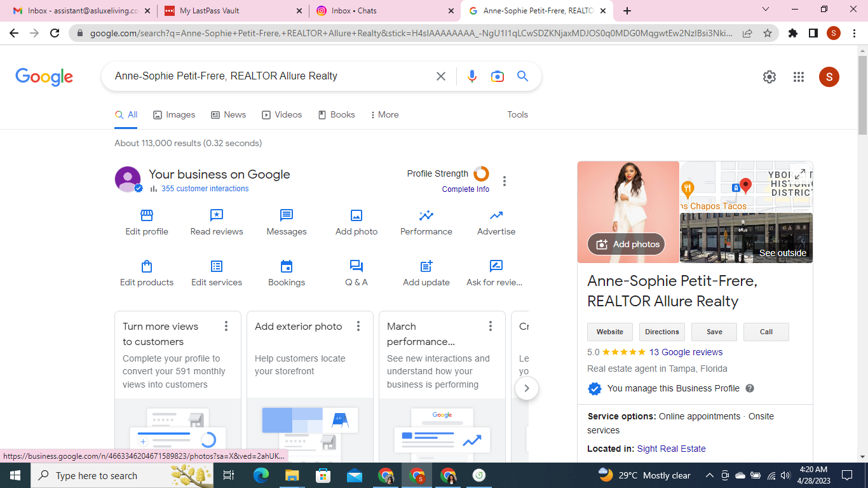This screenshot has height=488, width=868.
Task: Open the Chrome extensions puzzle menu
Action: (x=793, y=33)
